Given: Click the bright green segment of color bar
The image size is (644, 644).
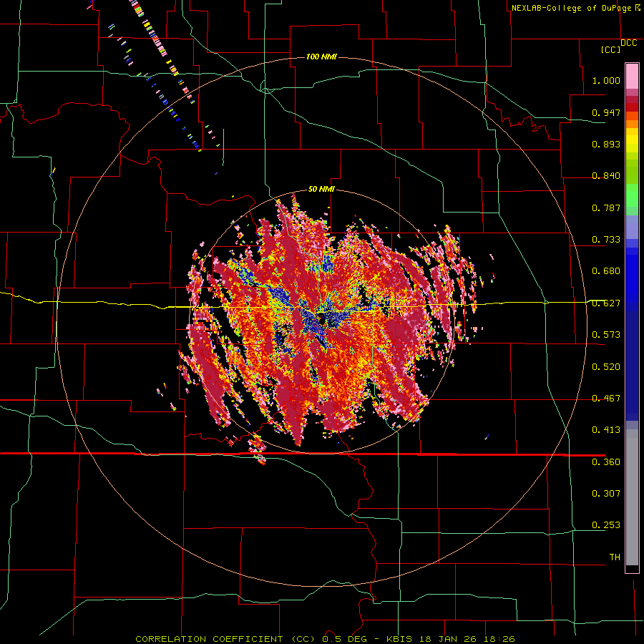Looking at the screenshot, I should 632,195.
